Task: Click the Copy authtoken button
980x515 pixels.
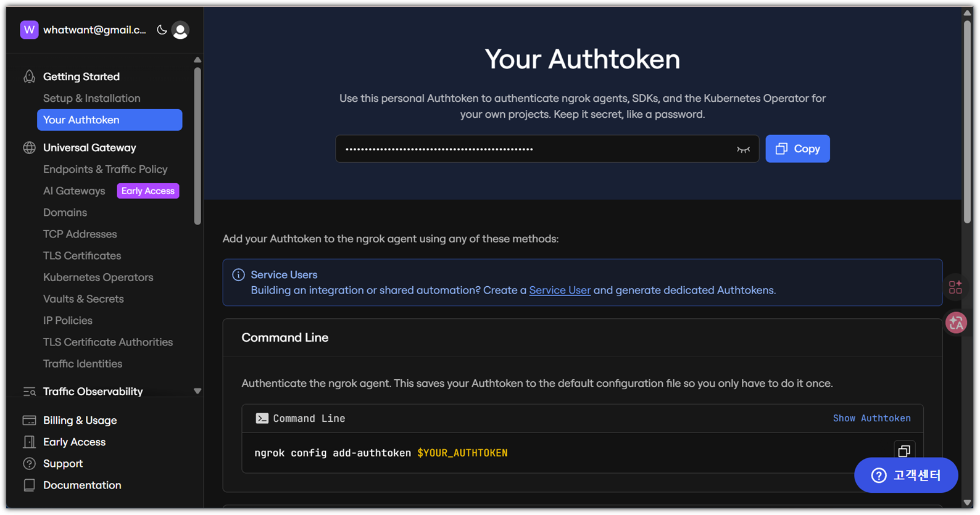Action: tap(797, 149)
